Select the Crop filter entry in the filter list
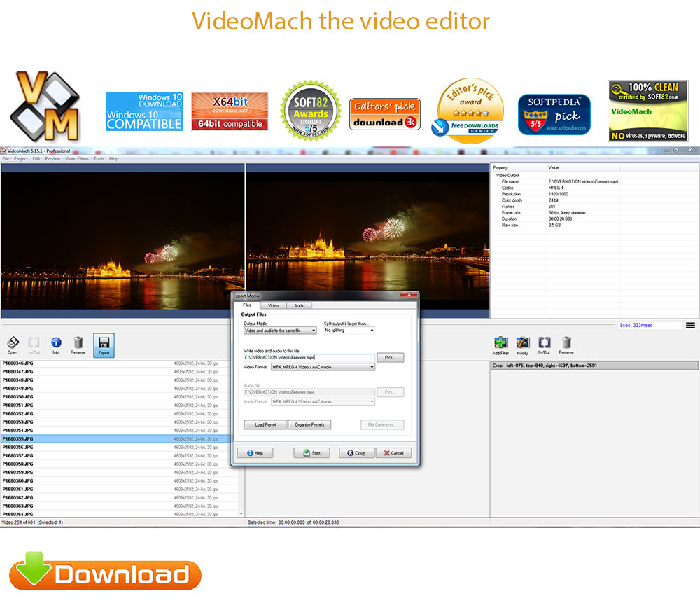700x603 pixels. pos(594,366)
